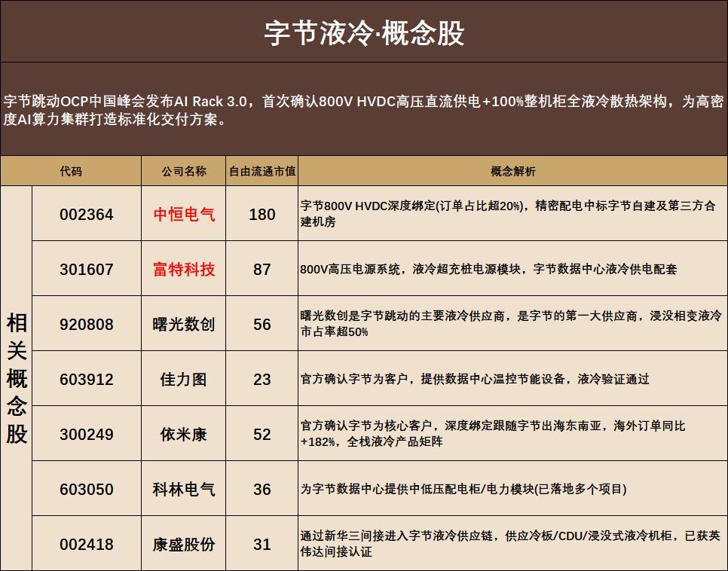Click description mentioning 海外订单同比+182%

pyautogui.click(x=493, y=434)
